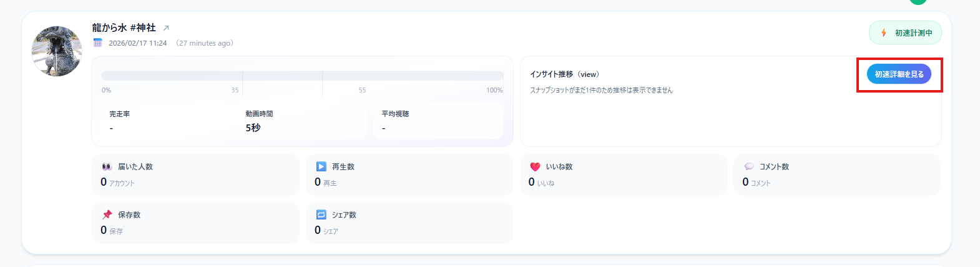Click the インサイト推移（view）heading
980x267 pixels.
564,74
